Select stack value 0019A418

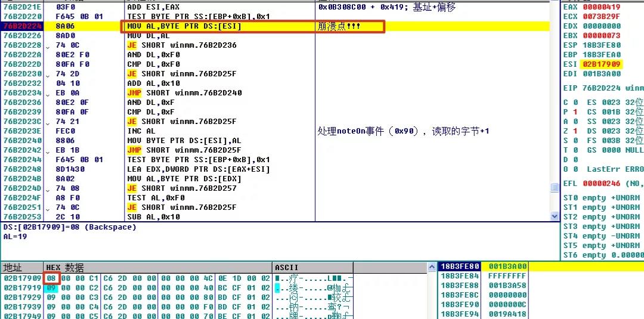pos(509,314)
